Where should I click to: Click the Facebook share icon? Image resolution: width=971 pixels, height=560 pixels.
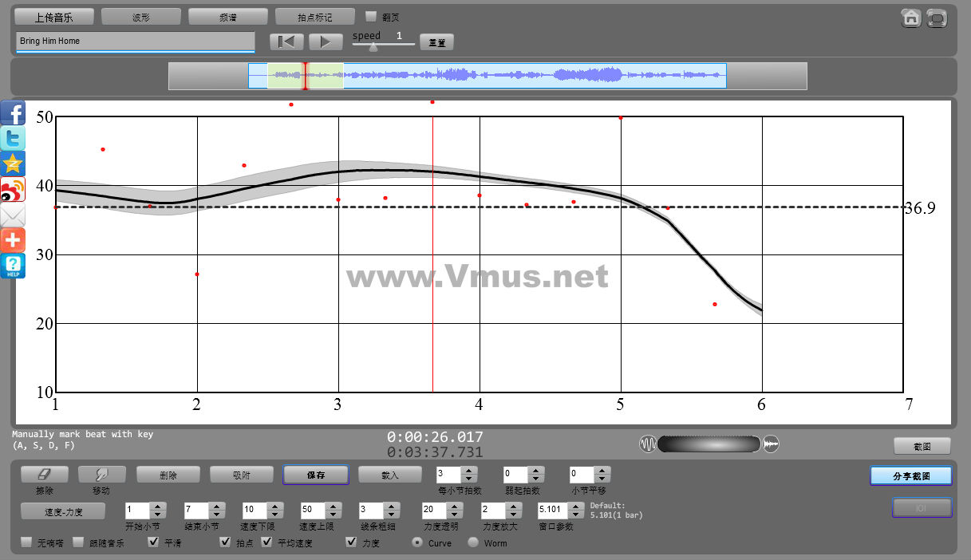[x=13, y=112]
